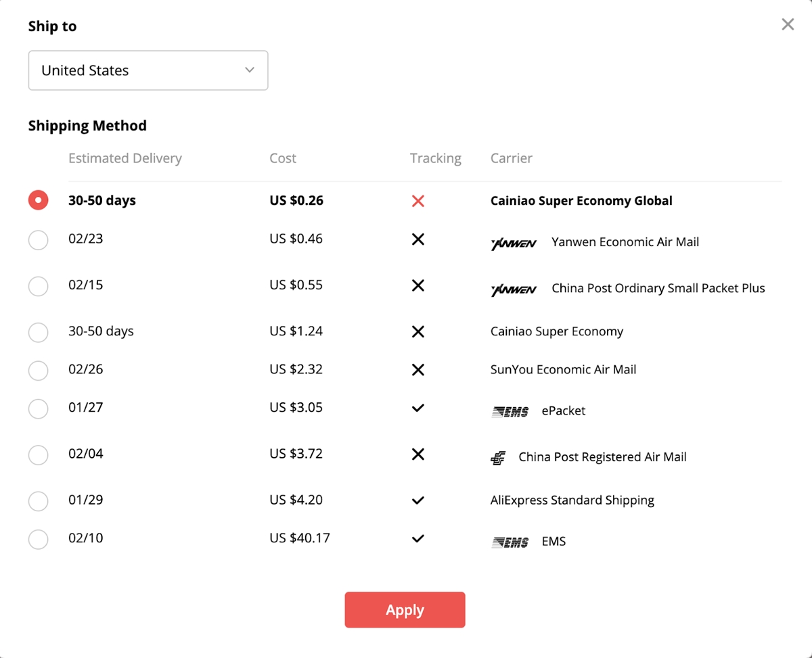Click 'China Post Registered Air Mail' carrier text

[602, 456]
